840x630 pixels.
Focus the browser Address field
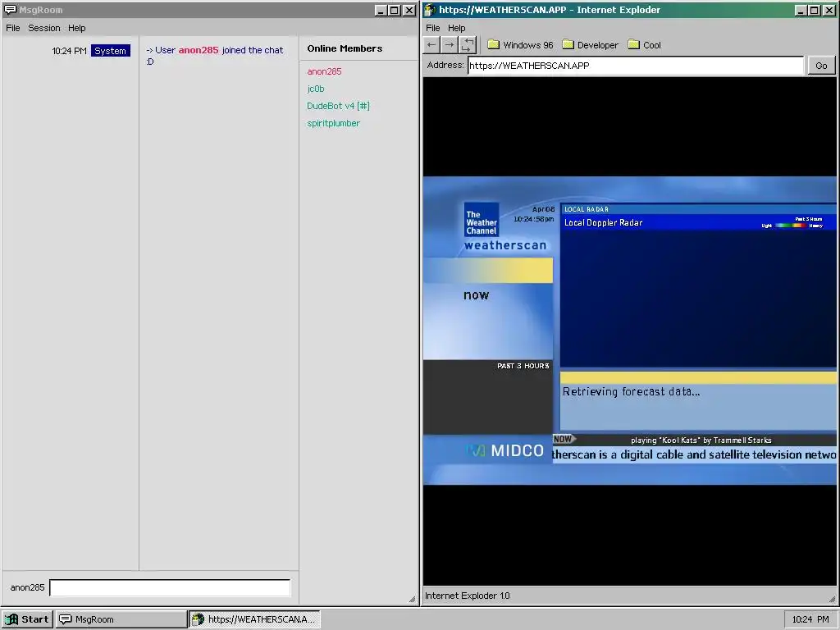636,66
